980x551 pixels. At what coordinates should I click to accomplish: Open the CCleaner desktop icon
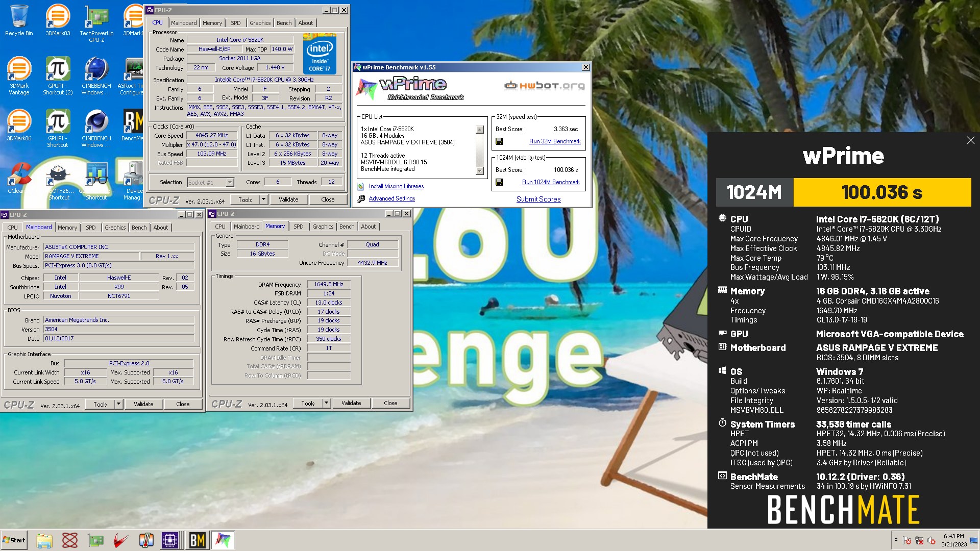coord(19,179)
